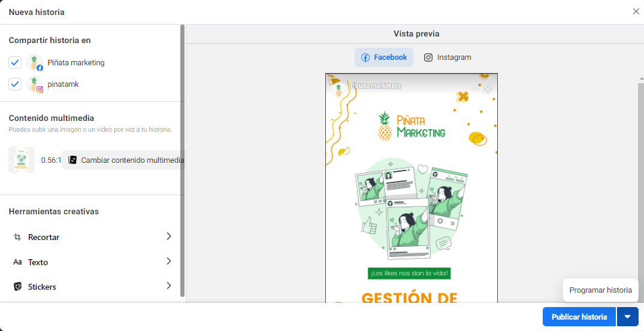Open the Texto creative tool
This screenshot has height=331, width=644.
click(x=92, y=262)
